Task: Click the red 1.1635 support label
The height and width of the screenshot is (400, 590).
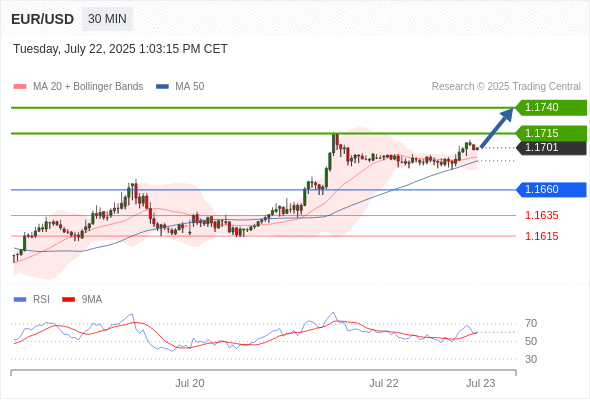Action: 542,216
